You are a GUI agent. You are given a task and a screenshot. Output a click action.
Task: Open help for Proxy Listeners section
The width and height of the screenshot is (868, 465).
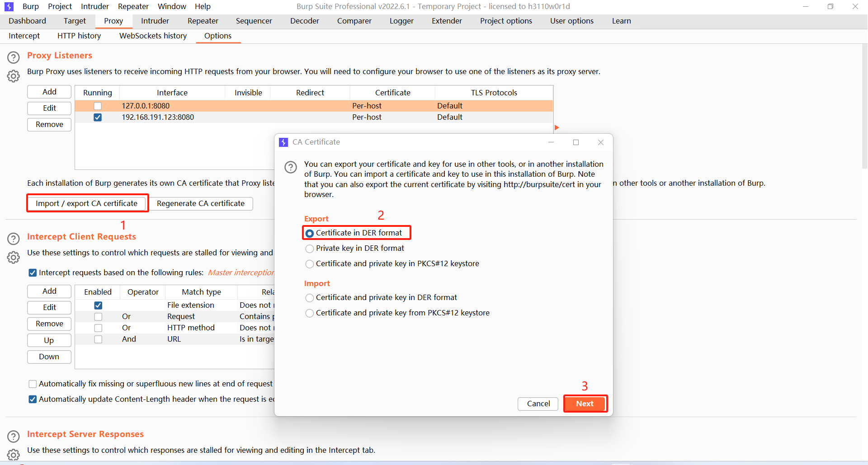coord(14,57)
